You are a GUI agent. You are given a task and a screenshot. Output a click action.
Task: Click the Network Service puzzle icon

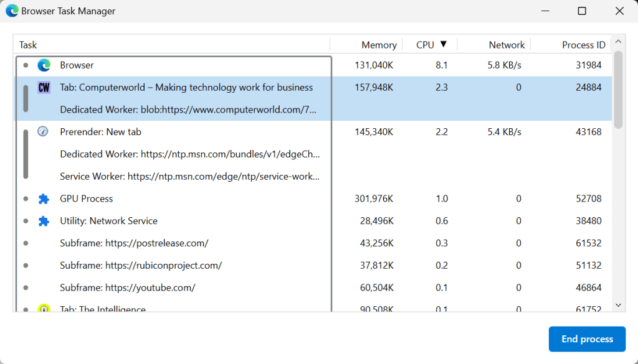[44, 221]
